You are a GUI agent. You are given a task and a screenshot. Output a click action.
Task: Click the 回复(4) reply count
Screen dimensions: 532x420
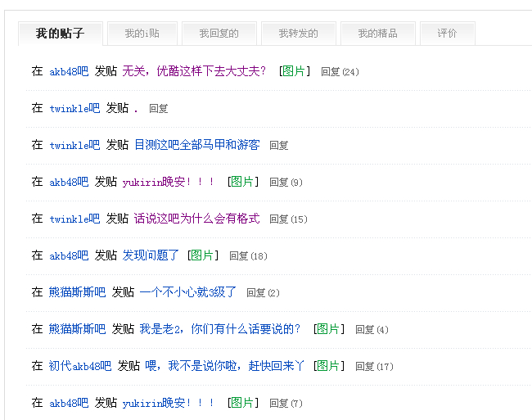372,330
